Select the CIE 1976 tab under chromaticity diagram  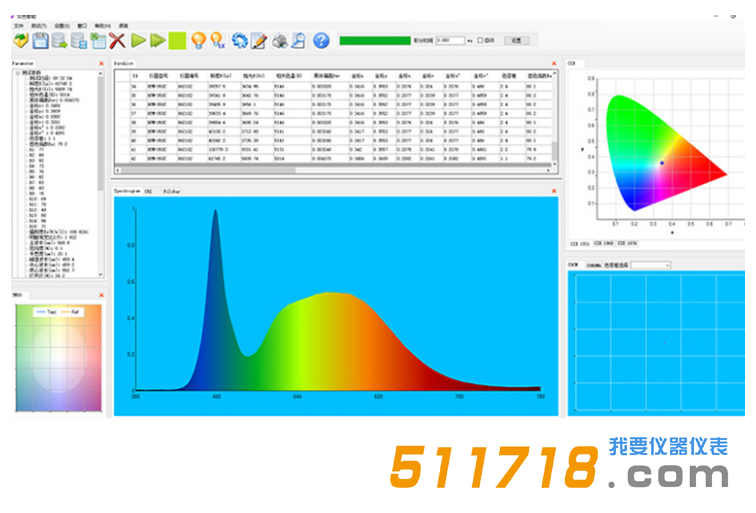[x=628, y=243]
